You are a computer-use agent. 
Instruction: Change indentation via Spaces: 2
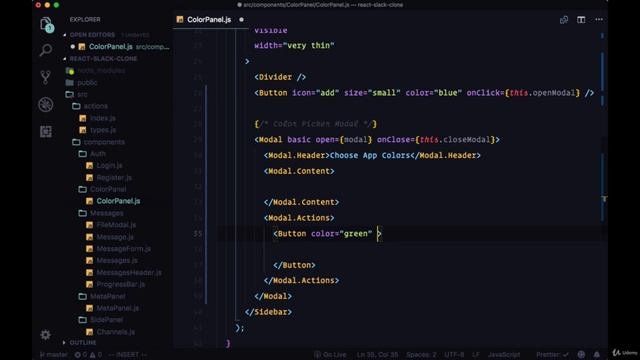coord(421,355)
